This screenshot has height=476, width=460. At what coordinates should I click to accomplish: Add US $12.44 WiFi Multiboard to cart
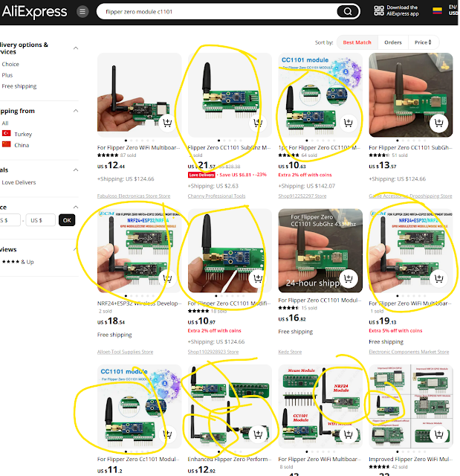[x=167, y=123]
